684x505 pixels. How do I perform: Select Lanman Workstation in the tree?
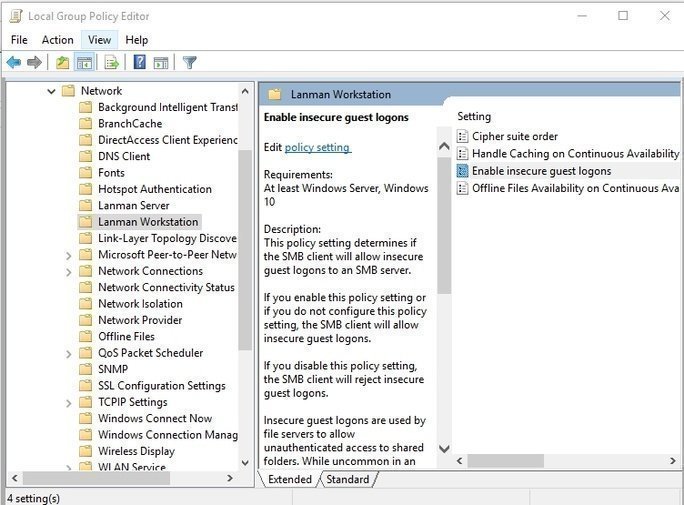click(x=148, y=222)
